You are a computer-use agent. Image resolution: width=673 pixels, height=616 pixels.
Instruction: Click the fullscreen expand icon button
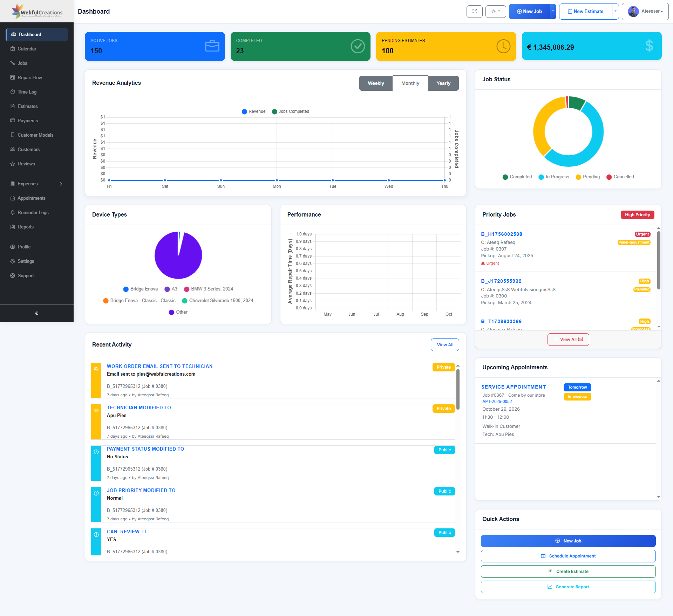474,12
